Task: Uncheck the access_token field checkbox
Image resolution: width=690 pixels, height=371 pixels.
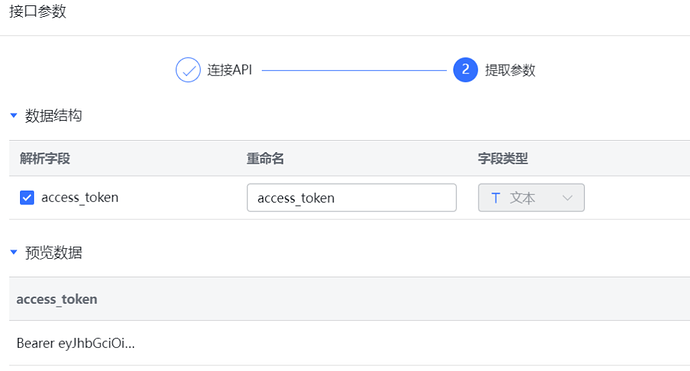Action: (x=27, y=198)
